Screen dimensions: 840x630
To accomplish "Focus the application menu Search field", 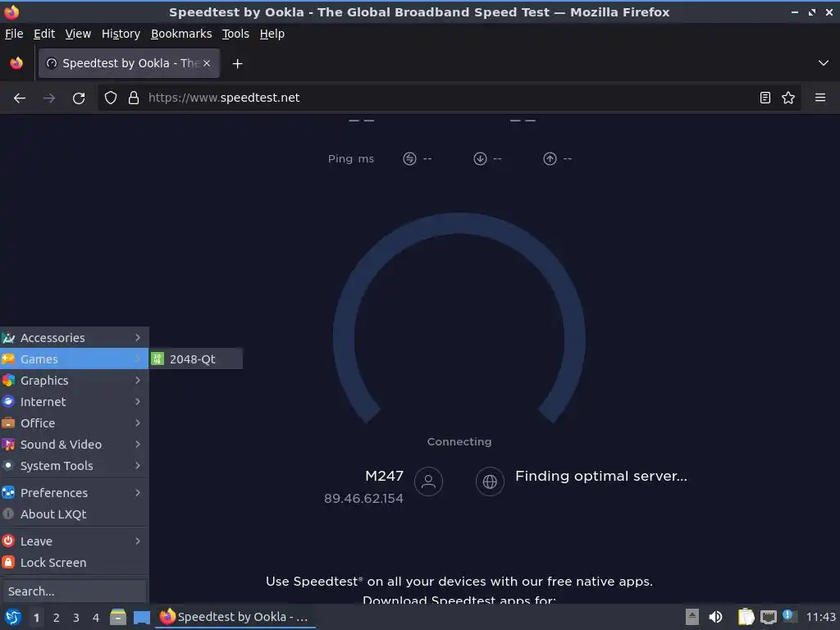I will click(74, 591).
